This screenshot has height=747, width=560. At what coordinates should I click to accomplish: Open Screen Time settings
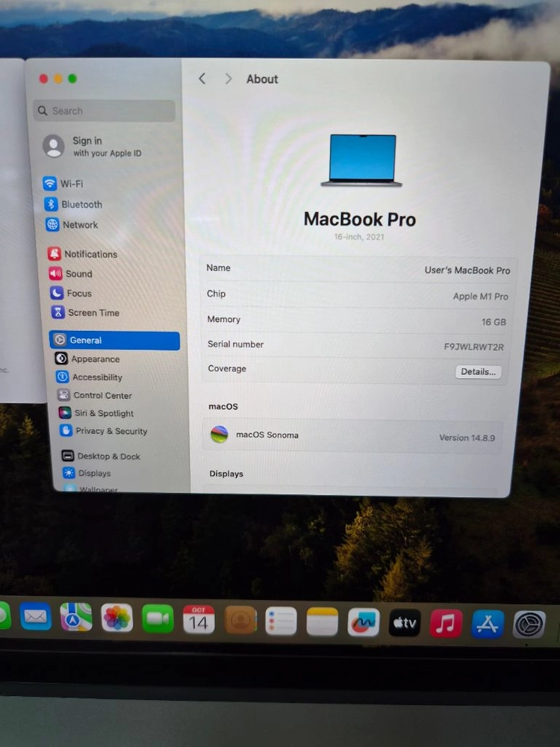click(x=86, y=312)
